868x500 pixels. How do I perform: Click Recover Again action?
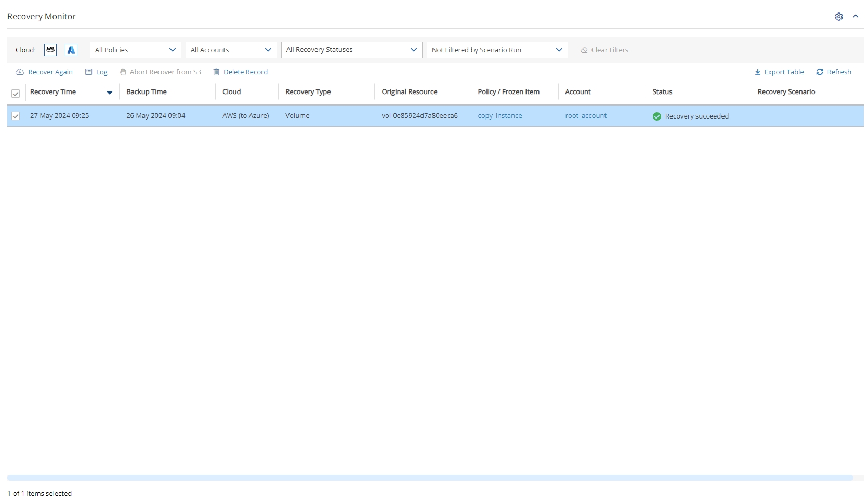click(x=45, y=72)
